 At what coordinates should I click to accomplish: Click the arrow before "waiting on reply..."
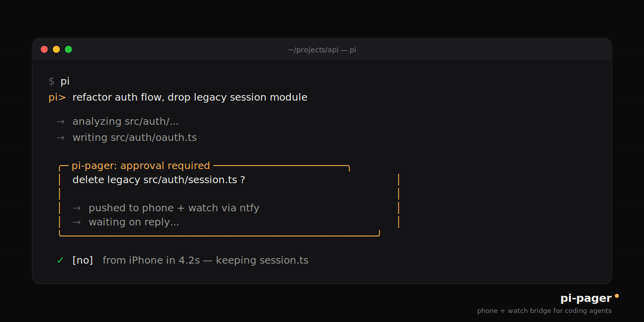(76, 222)
